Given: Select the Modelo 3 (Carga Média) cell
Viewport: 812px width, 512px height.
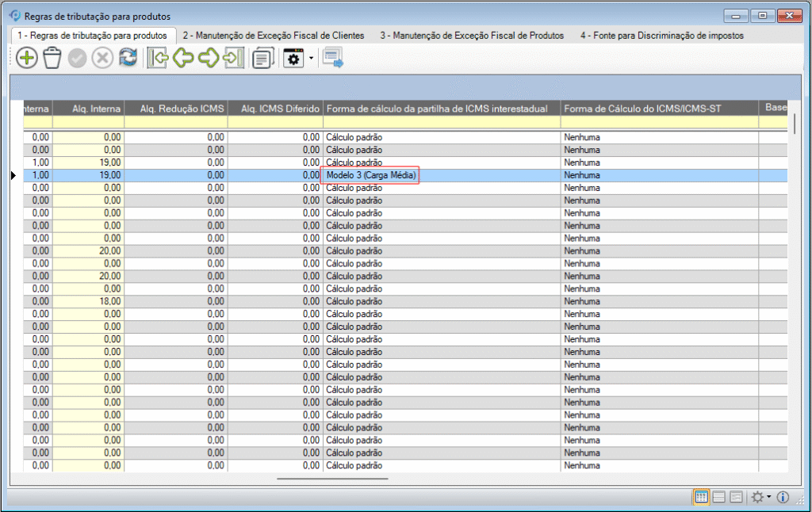Looking at the screenshot, I should pos(370,175).
